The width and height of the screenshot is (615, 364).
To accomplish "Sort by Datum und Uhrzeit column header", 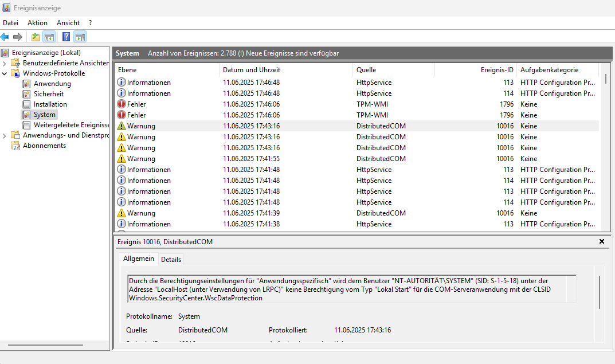I will pos(287,70).
